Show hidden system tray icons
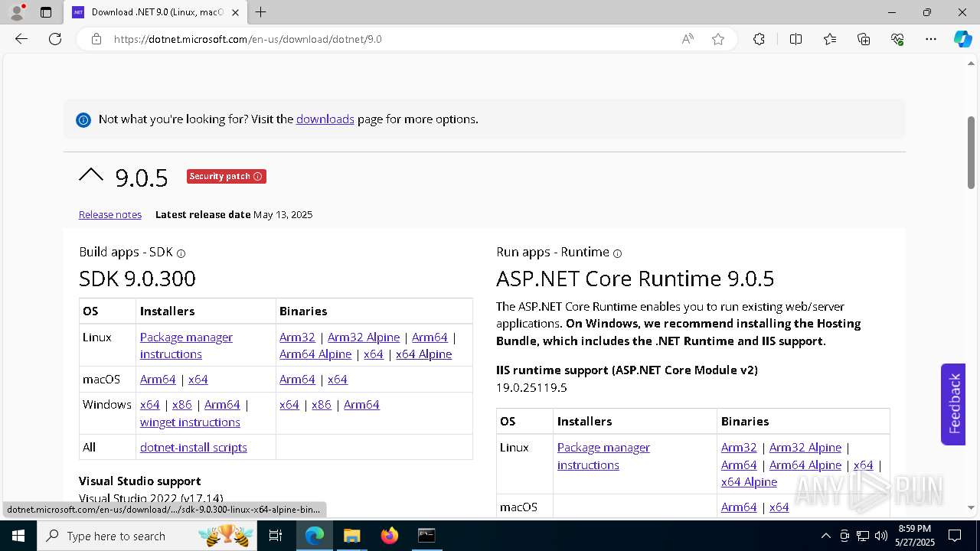980x551 pixels. pos(825,536)
